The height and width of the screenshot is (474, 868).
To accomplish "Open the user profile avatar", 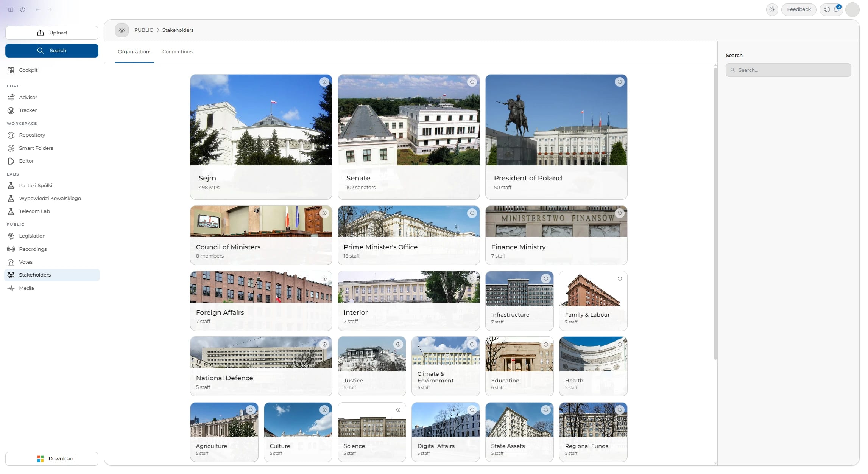I will coord(852,9).
